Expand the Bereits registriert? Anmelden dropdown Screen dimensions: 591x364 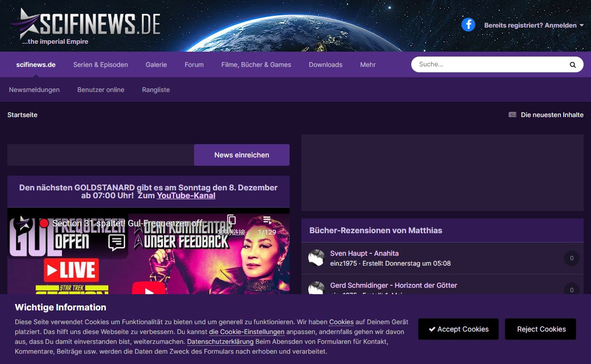tap(534, 25)
